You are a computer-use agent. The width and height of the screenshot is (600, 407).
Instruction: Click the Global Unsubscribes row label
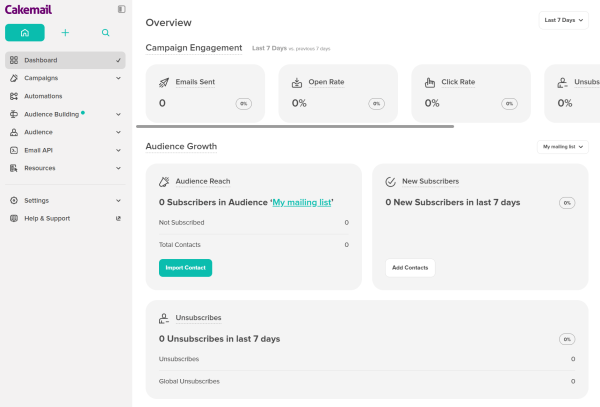pos(189,381)
